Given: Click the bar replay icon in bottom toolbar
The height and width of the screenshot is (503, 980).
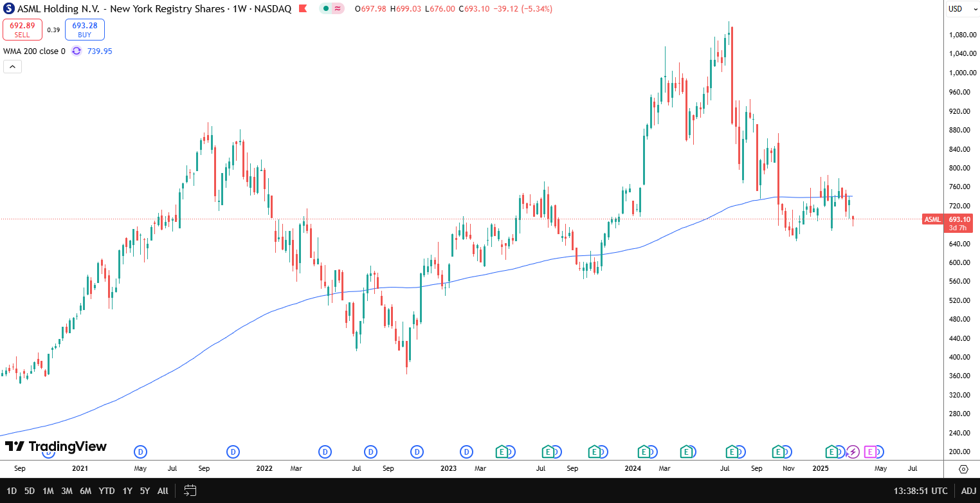Looking at the screenshot, I should tap(190, 490).
